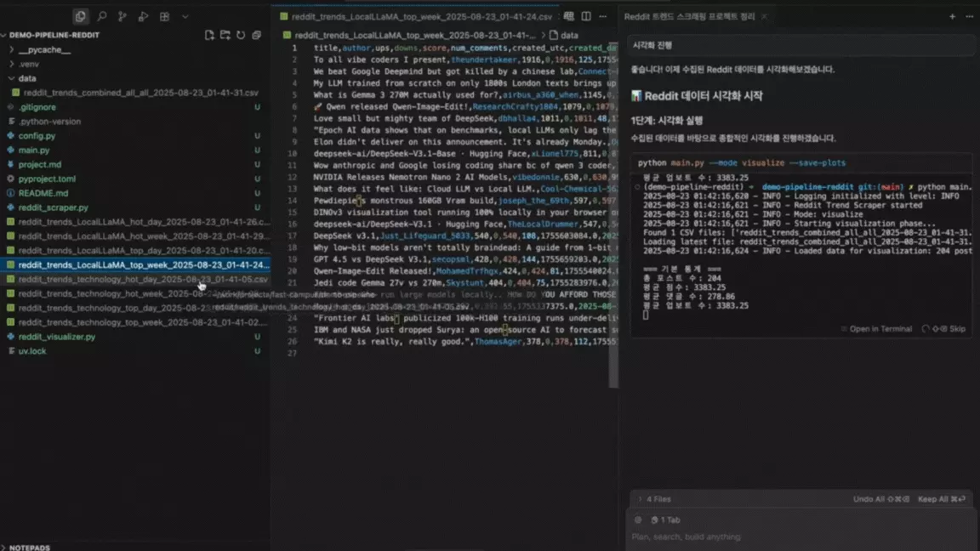Click line number 1 in CSV editor
The height and width of the screenshot is (551, 980).
click(294, 48)
